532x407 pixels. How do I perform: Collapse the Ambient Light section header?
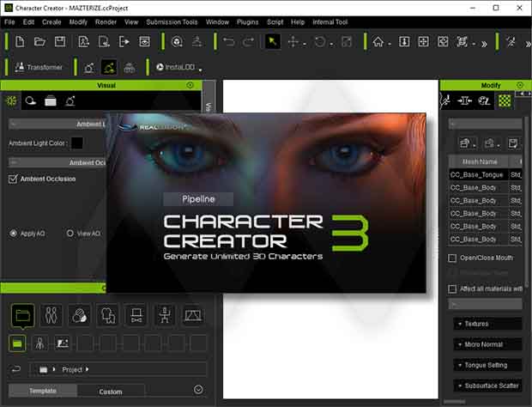click(57, 125)
